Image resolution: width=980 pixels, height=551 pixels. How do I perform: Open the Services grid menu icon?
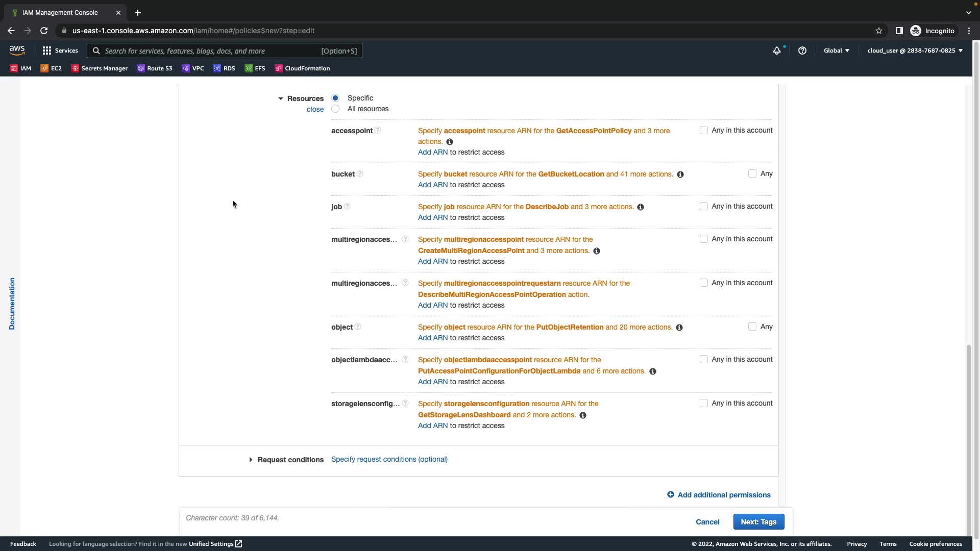pyautogui.click(x=47, y=51)
